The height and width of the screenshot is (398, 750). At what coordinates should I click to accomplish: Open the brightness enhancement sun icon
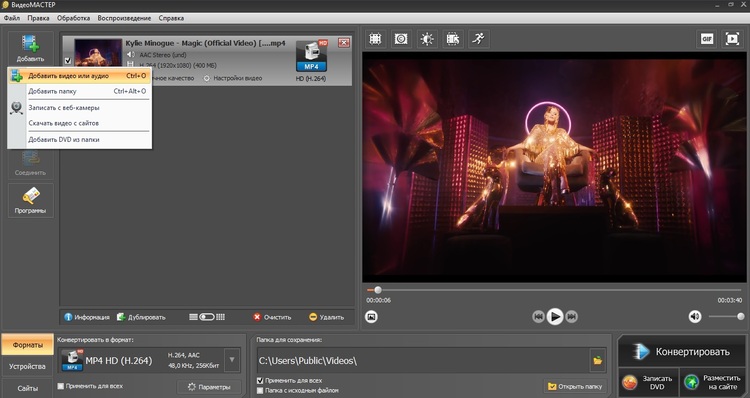coord(427,39)
